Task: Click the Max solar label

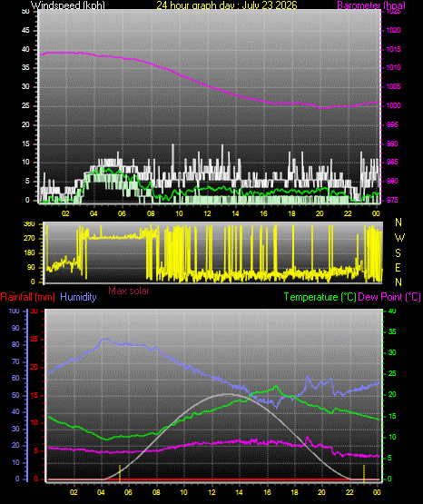Action: tap(129, 291)
